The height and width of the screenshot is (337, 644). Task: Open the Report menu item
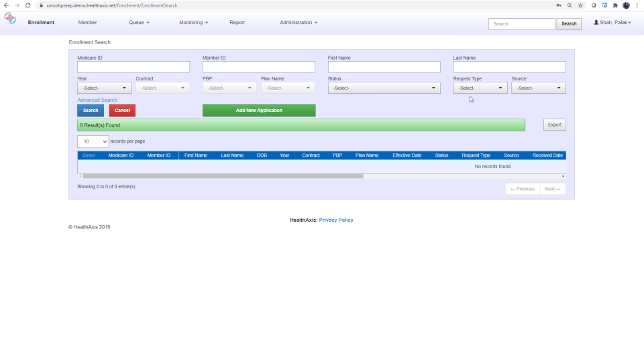click(x=237, y=23)
